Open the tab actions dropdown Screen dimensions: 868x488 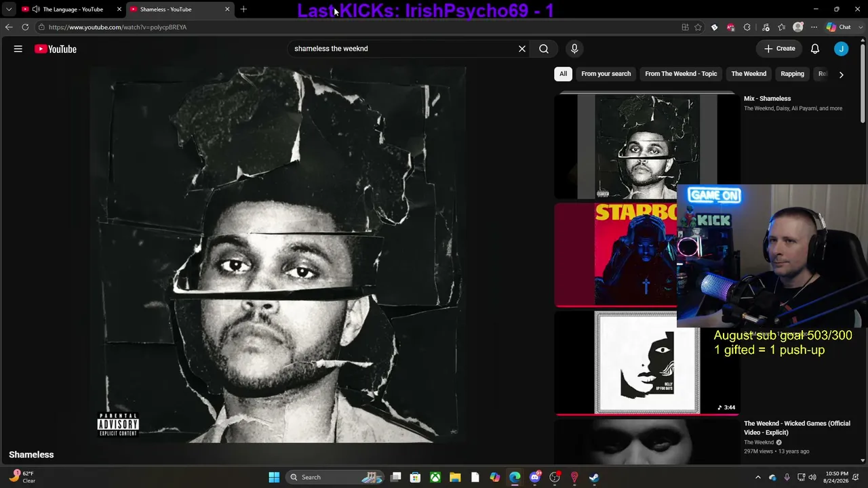coord(9,9)
